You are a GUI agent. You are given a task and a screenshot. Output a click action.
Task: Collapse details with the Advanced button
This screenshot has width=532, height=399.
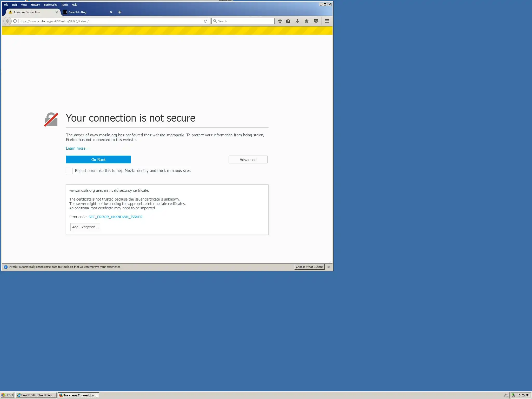tap(248, 159)
